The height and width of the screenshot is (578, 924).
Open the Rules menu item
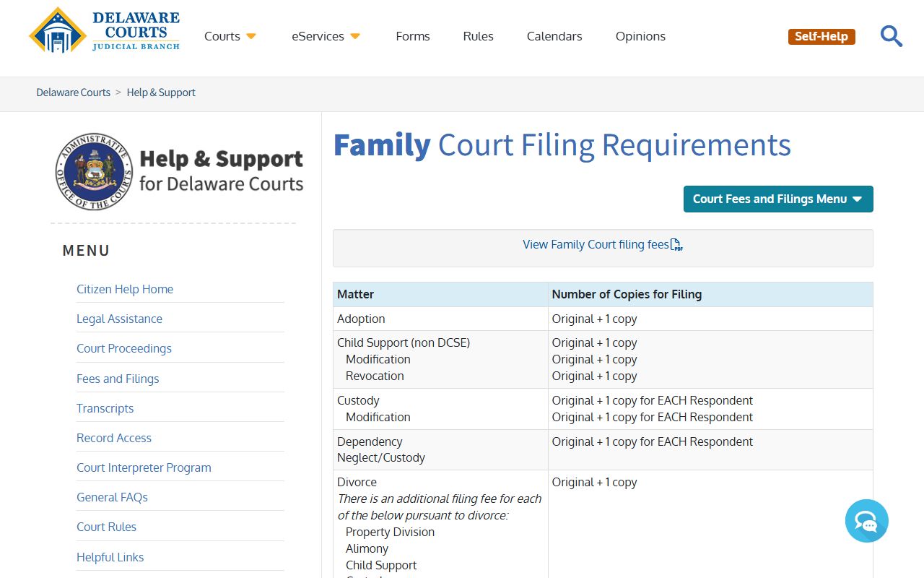tap(478, 36)
